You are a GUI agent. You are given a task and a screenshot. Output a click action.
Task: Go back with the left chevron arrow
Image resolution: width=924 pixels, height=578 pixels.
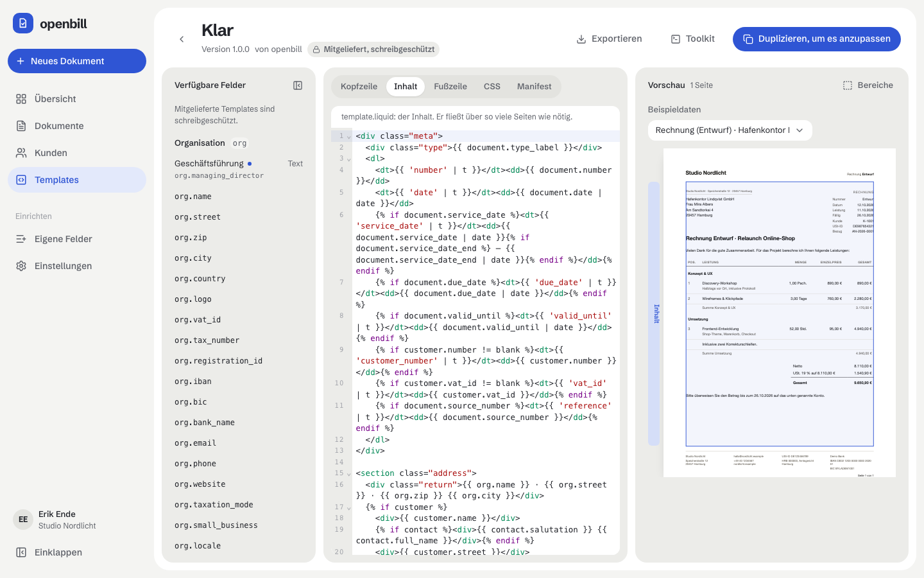(182, 39)
